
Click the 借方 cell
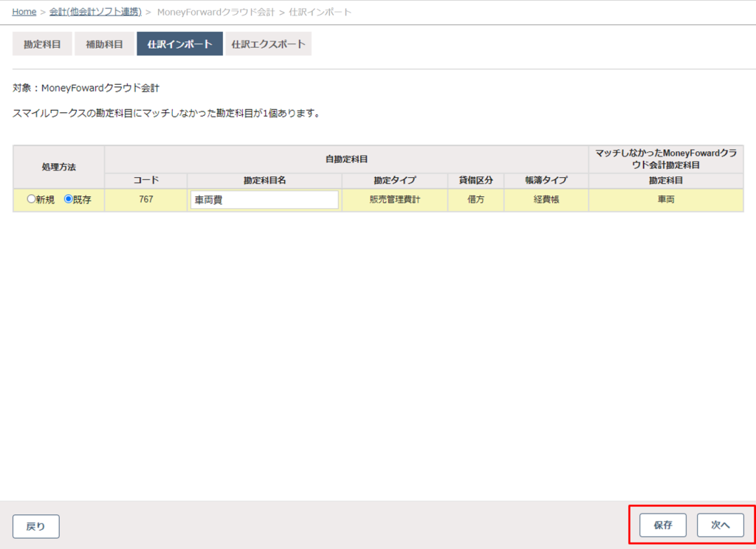[x=476, y=199]
